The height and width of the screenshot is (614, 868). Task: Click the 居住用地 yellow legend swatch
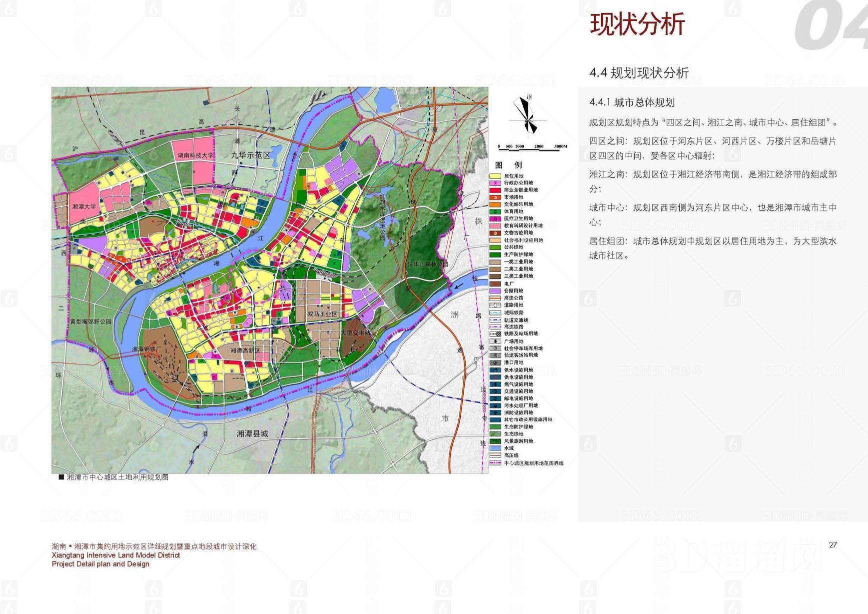pos(495,176)
